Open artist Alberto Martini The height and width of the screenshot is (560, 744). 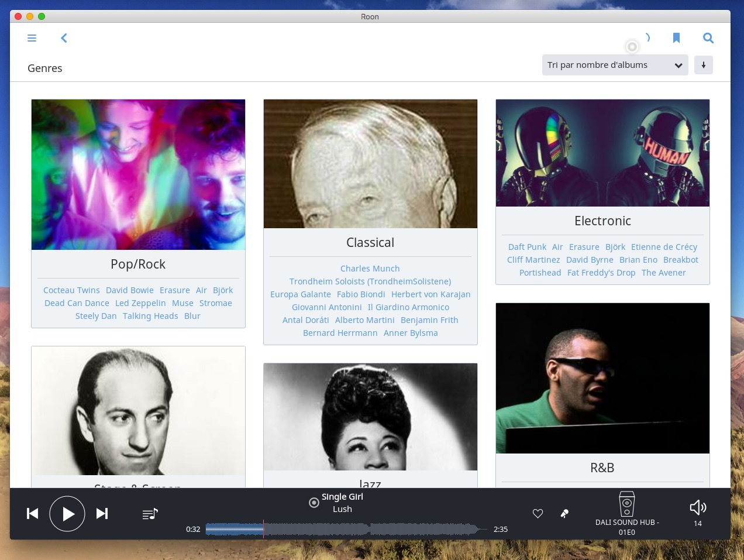coord(365,320)
